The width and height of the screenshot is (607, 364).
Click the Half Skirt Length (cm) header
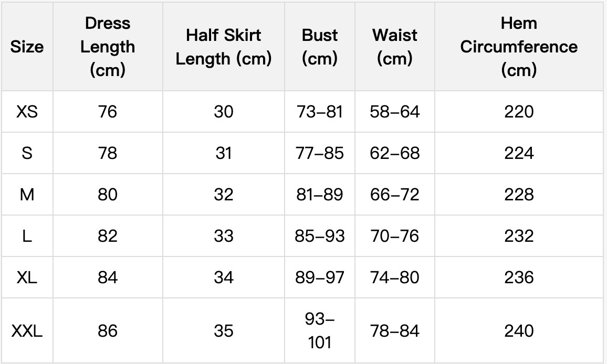pos(223,47)
